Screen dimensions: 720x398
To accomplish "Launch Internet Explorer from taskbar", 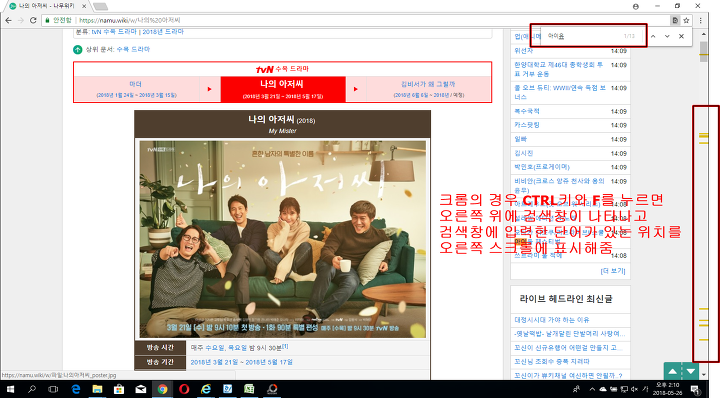I will 206,389.
